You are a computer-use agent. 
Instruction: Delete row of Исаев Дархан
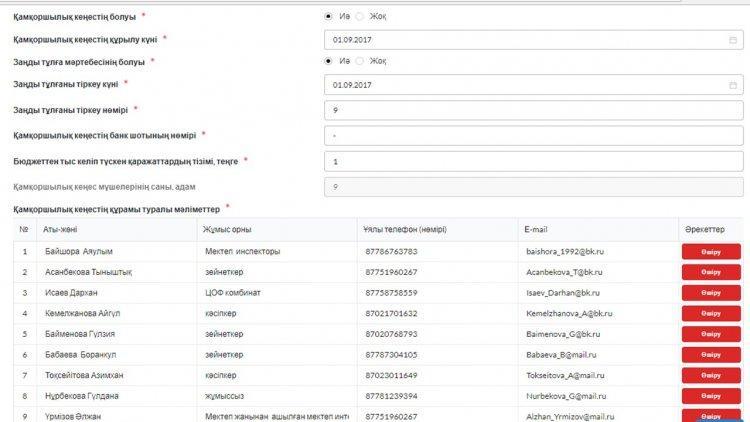[711, 293]
